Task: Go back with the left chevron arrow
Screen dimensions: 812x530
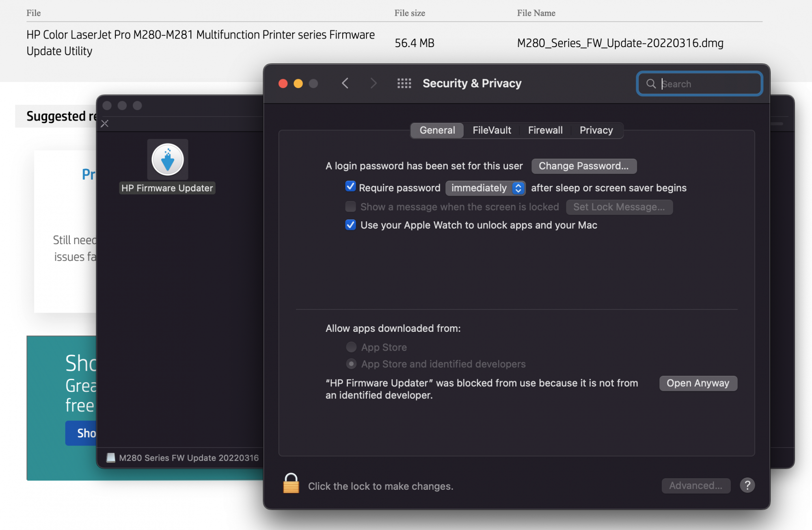Action: click(345, 84)
